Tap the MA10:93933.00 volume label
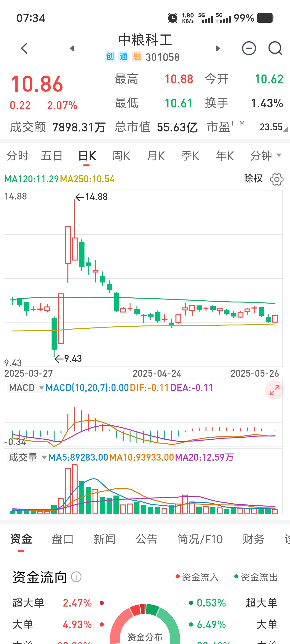This screenshot has height=644, width=290. coord(142,457)
